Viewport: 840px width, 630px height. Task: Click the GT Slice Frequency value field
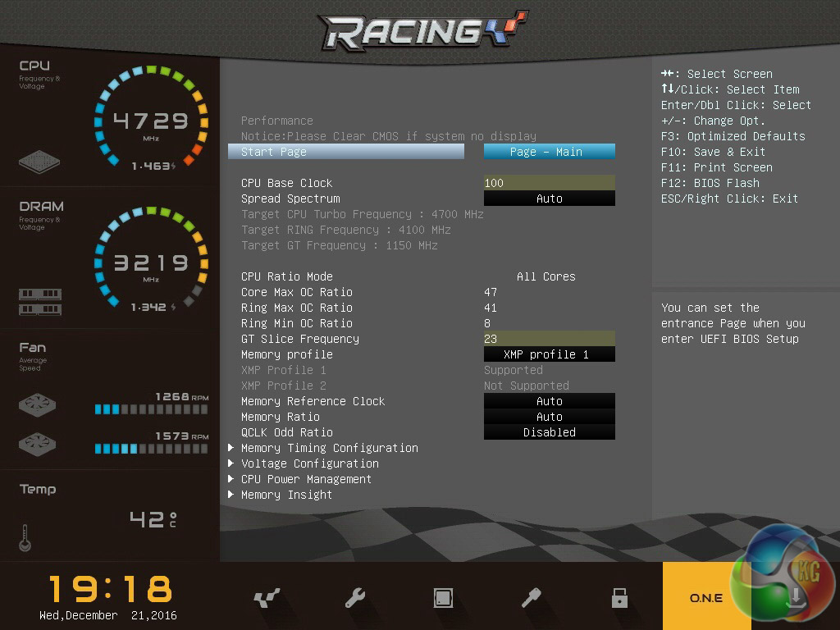click(x=549, y=339)
